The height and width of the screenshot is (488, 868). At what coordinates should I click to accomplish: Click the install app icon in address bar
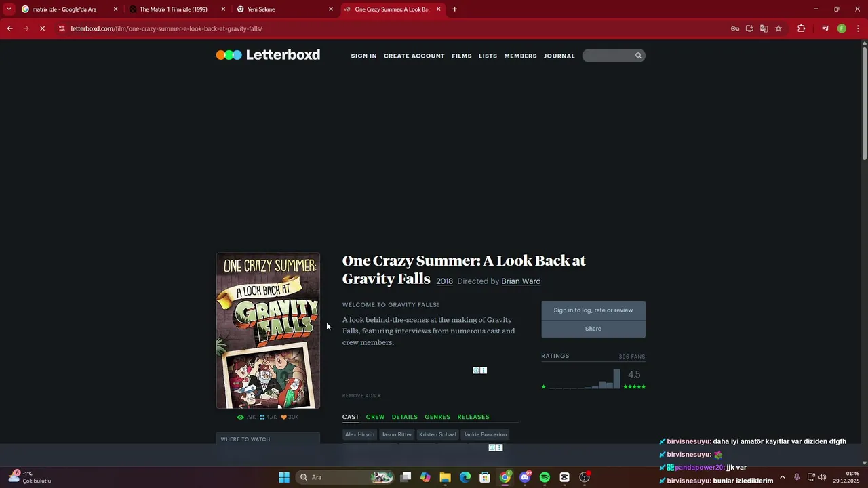[x=749, y=28]
